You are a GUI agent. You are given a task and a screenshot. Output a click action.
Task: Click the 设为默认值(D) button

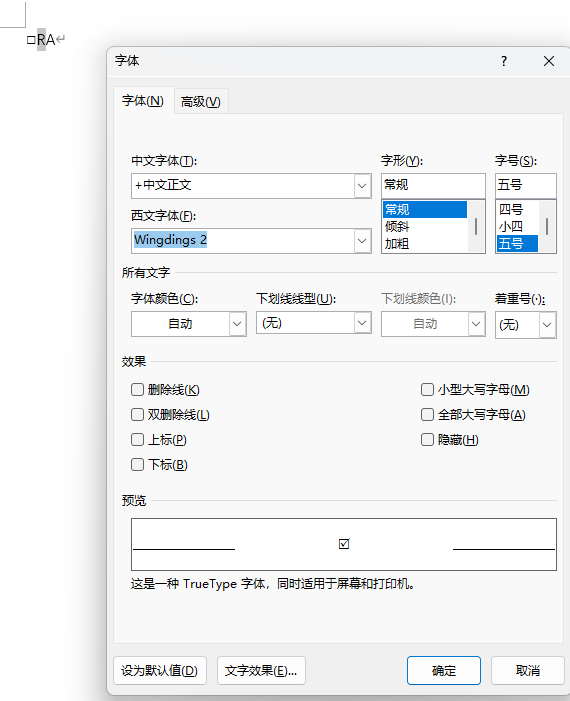[x=160, y=671]
